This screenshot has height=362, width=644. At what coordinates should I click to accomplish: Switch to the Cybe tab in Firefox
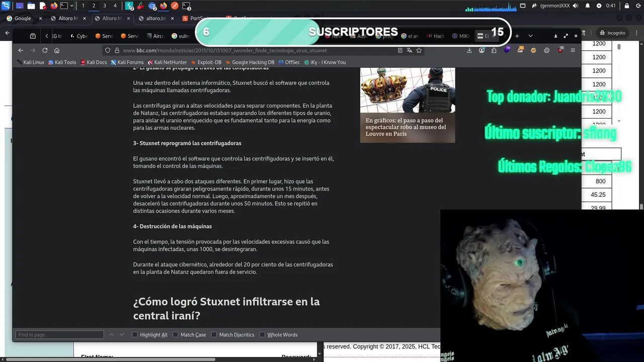(79, 36)
